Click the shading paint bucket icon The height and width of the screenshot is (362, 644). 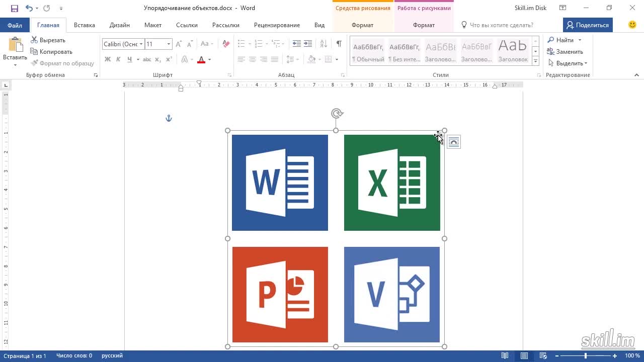click(311, 59)
